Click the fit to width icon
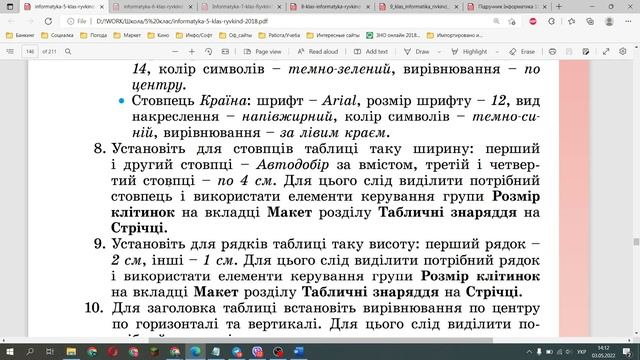 click(225, 52)
